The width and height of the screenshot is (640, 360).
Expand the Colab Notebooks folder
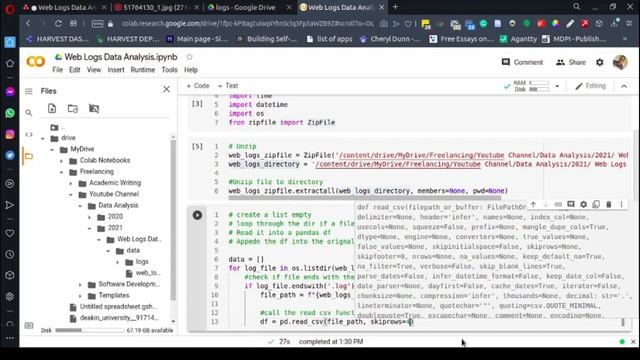[62, 161]
